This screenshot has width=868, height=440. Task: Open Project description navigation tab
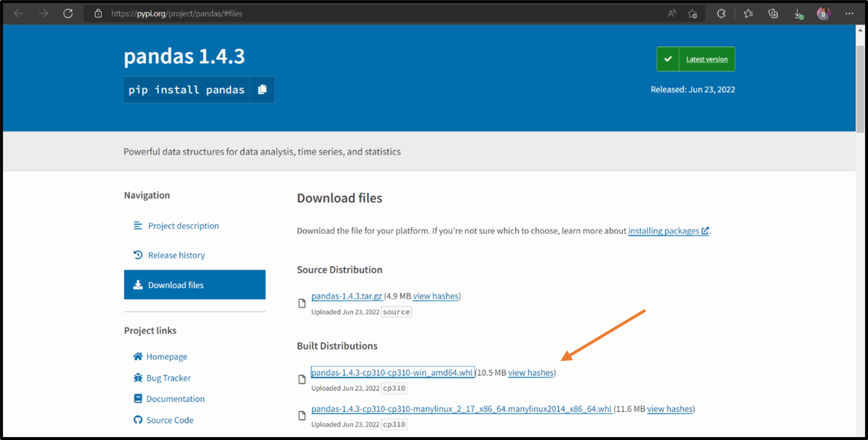[183, 226]
